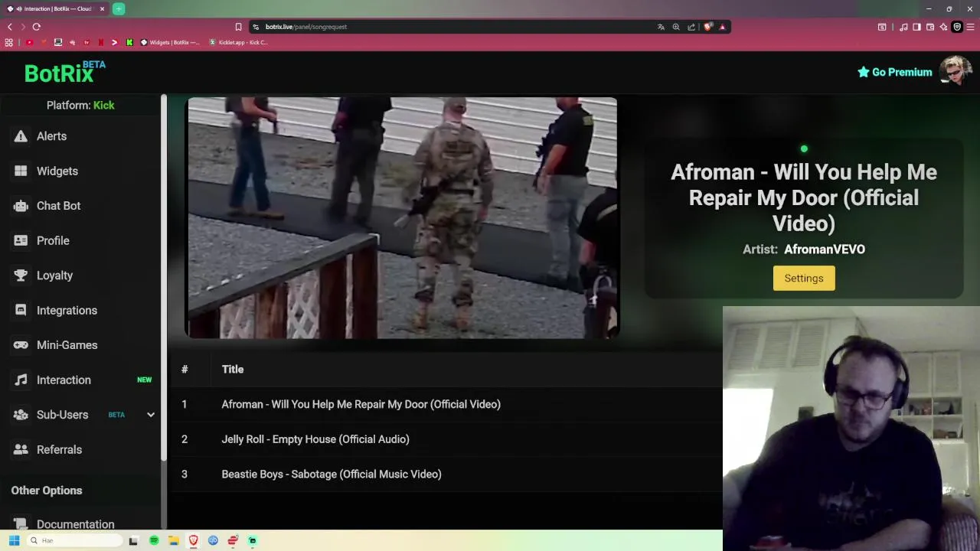The height and width of the screenshot is (551, 980).
Task: Click the sidebar vertical scrollbar
Action: click(x=164, y=277)
